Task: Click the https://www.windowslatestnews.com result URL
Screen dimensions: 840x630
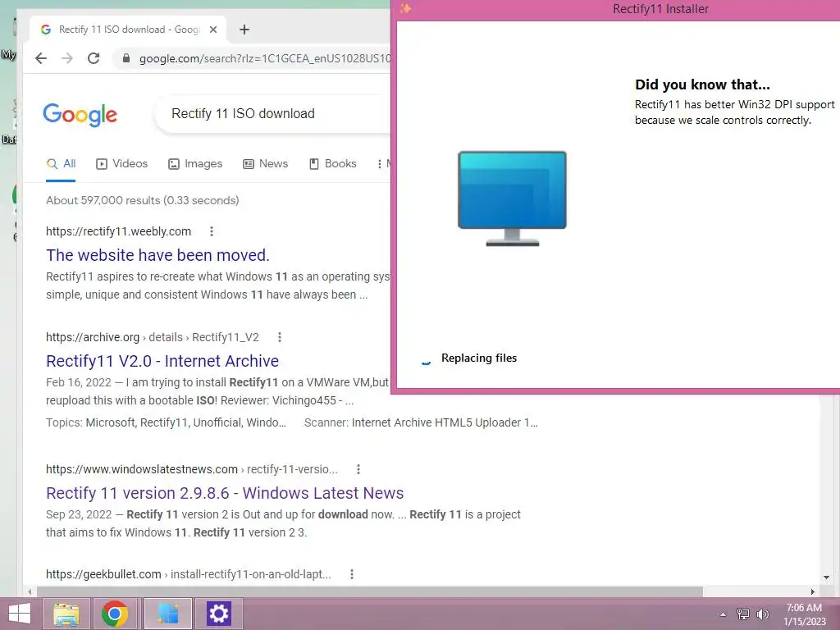Action: click(192, 469)
